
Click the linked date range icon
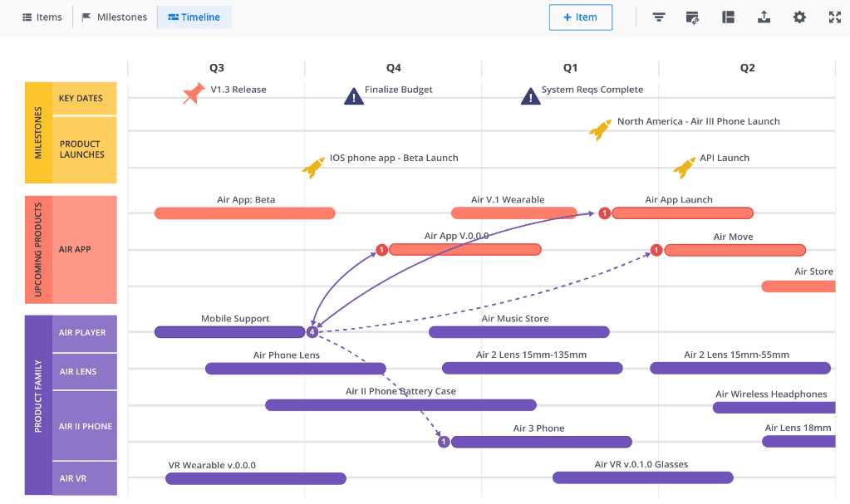coord(693,17)
